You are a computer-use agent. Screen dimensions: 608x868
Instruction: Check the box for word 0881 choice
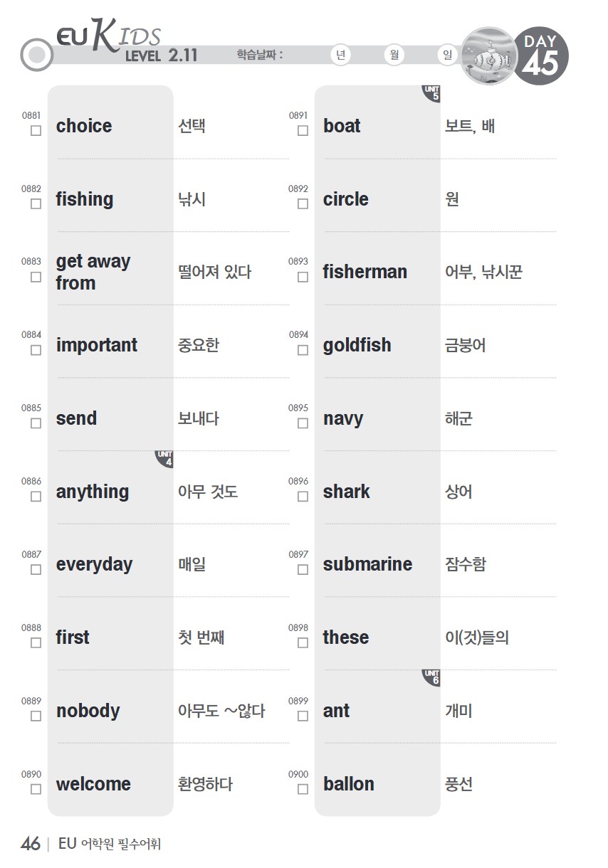tap(36, 131)
